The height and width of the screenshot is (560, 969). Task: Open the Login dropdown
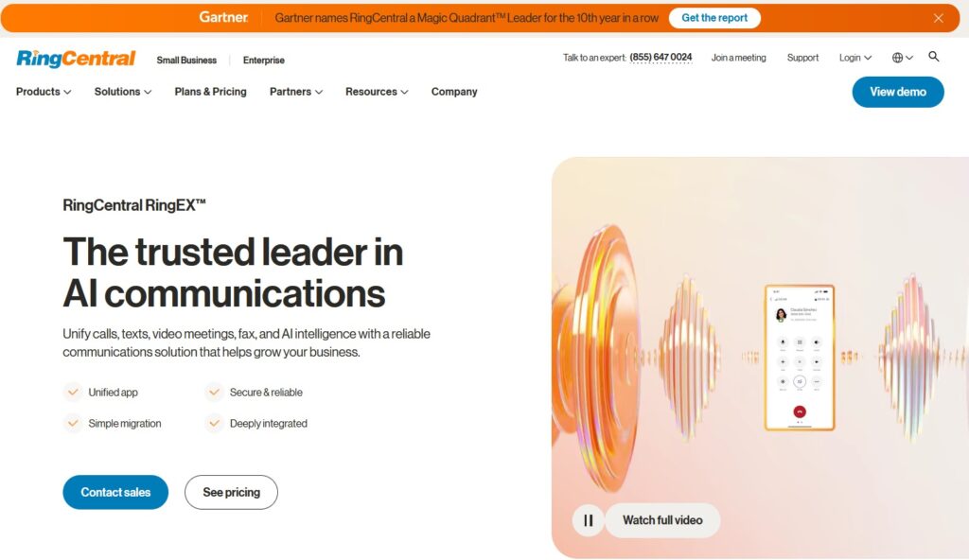click(x=855, y=58)
